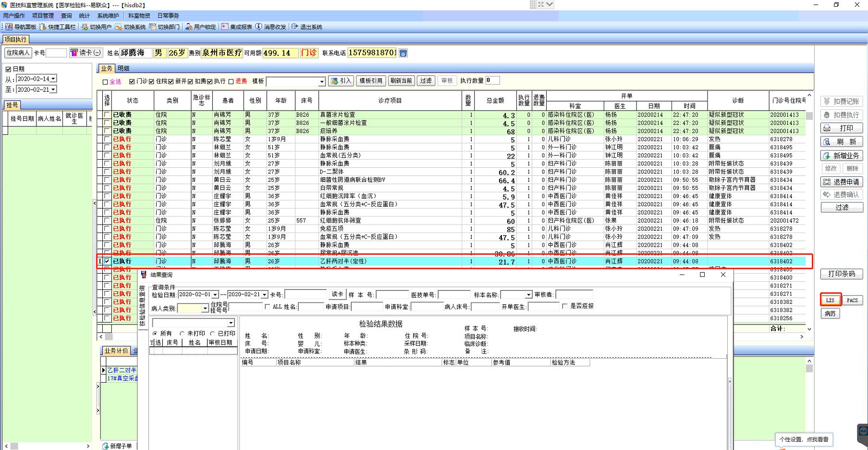868x450 pixels.
Task: Open the 至 end date dropdown
Action: 53,89
